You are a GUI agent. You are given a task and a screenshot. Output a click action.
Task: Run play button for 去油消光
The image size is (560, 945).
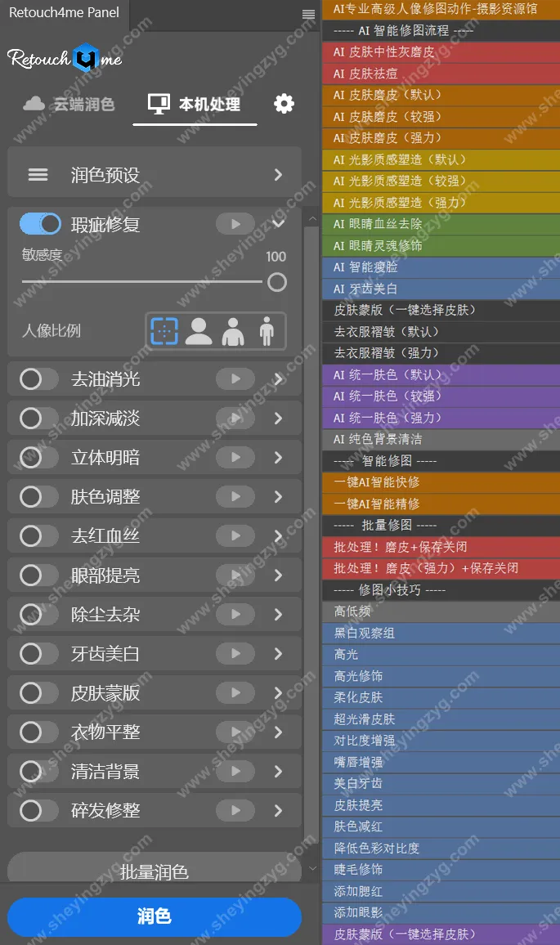click(235, 379)
